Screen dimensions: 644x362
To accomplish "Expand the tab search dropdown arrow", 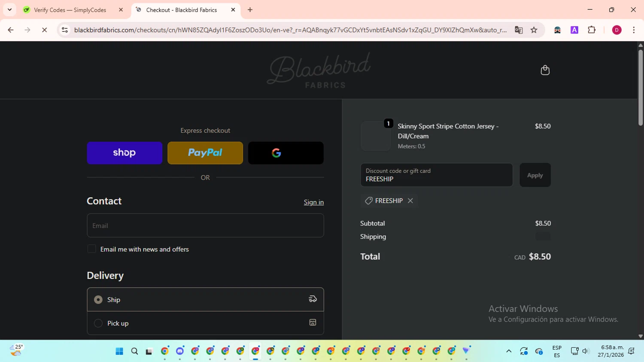I will (x=9, y=9).
